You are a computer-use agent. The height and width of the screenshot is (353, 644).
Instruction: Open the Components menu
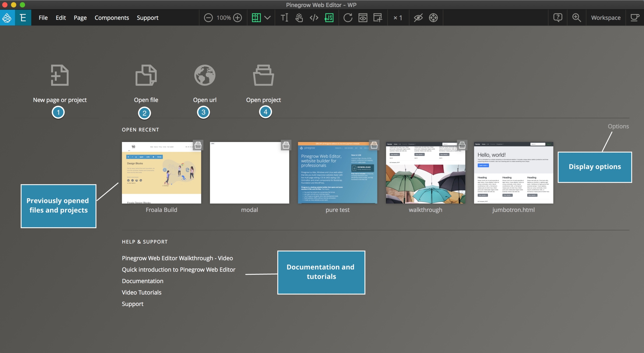click(111, 17)
